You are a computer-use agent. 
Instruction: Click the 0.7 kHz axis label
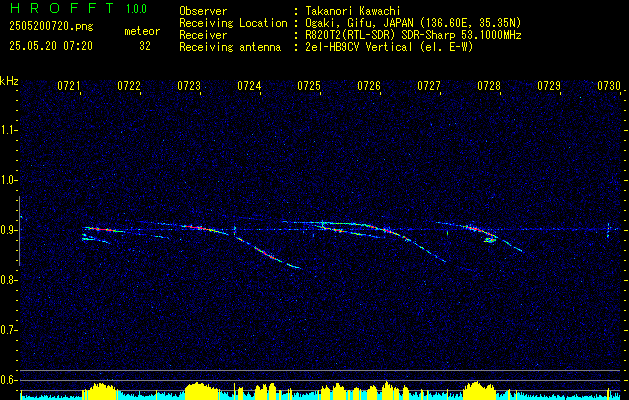click(x=8, y=330)
